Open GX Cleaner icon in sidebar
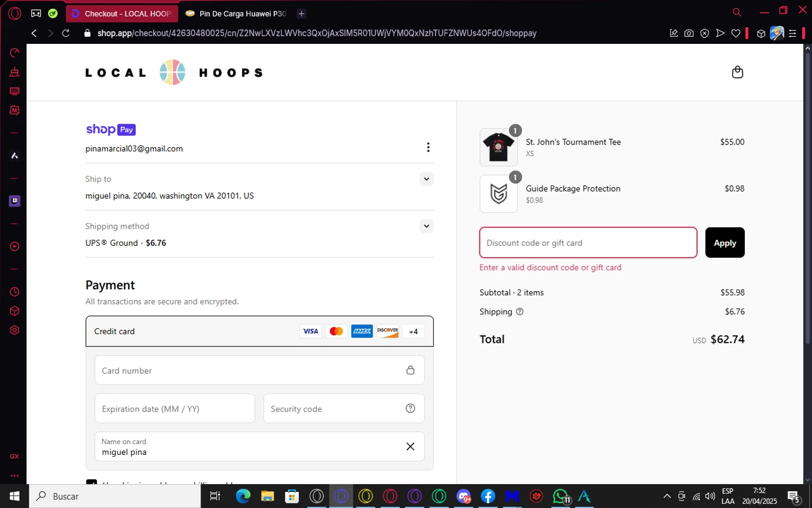The image size is (812, 508). (15, 72)
